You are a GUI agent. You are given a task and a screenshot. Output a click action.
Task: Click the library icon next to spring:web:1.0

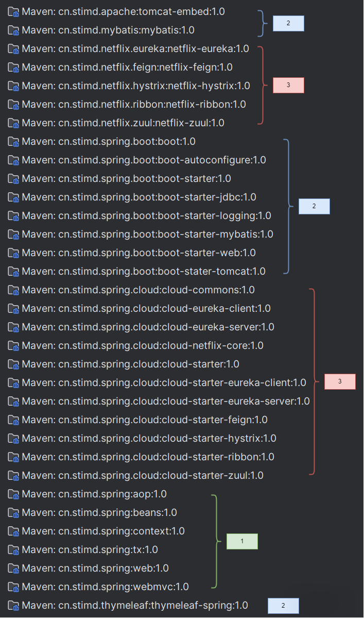(x=13, y=569)
